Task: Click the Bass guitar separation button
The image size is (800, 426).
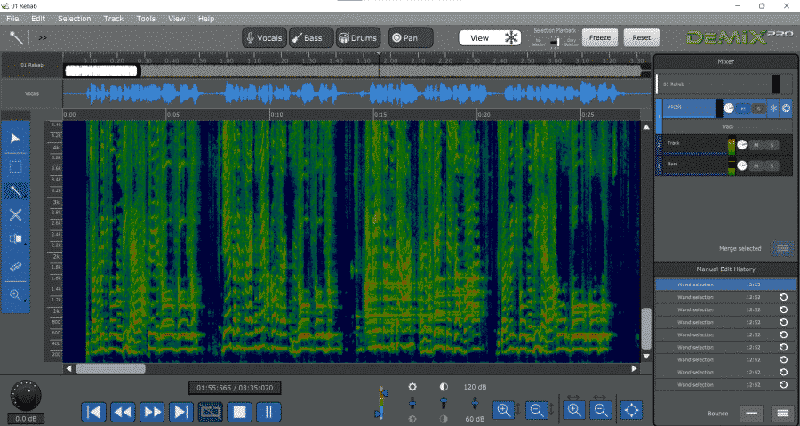Action: tap(309, 38)
